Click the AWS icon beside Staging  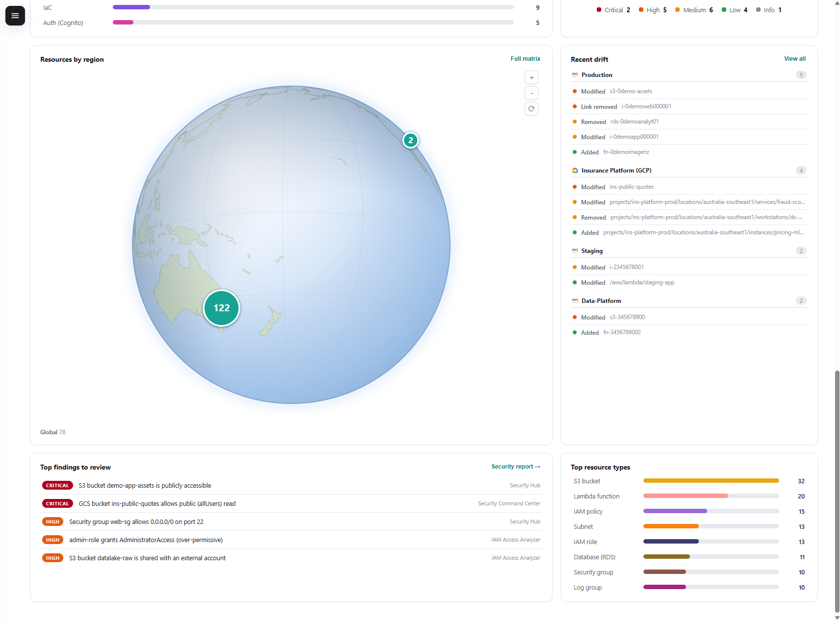[x=575, y=251]
